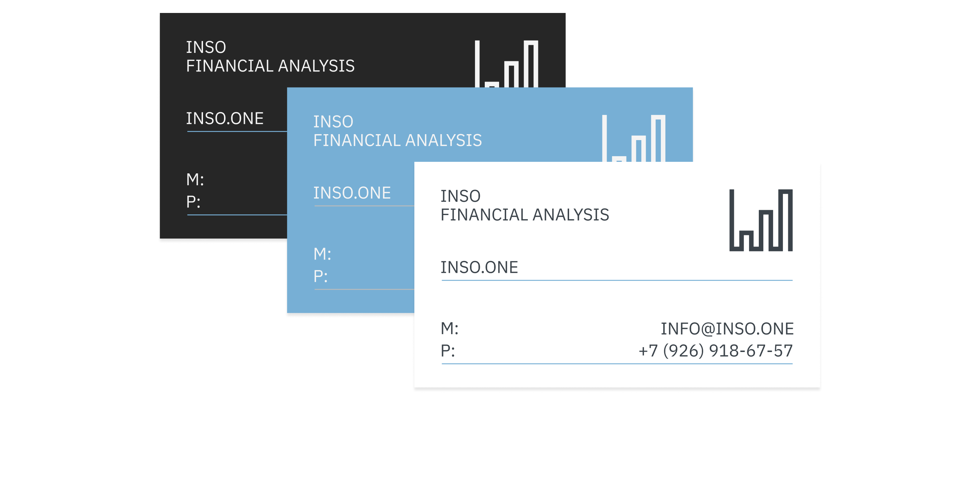
Task: Click INSO.ONE text on the blue card
Action: (352, 193)
